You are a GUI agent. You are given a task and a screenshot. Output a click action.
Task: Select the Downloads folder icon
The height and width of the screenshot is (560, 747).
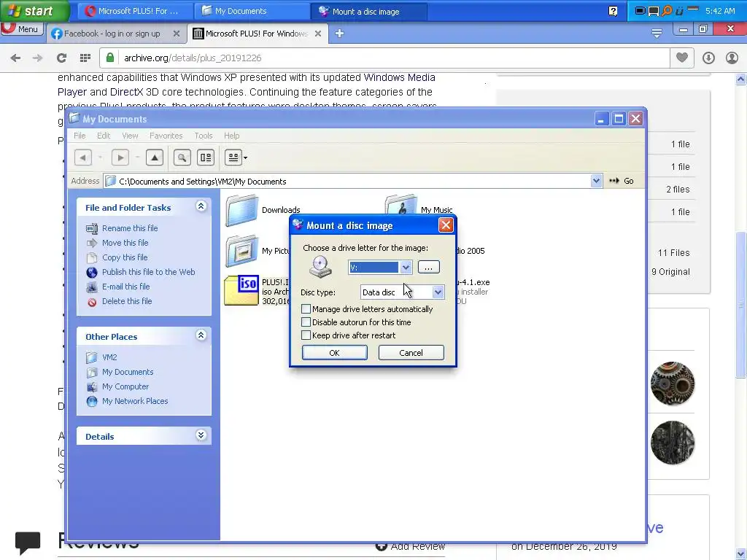coord(242,210)
